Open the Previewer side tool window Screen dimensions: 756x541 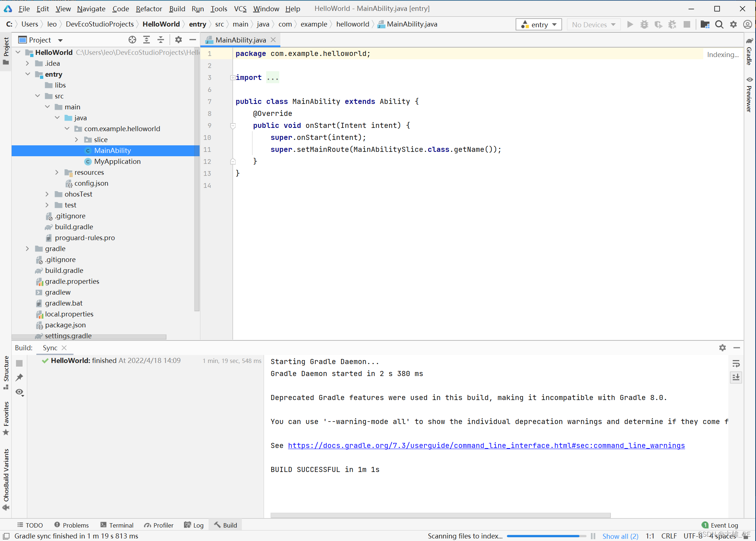click(x=749, y=95)
